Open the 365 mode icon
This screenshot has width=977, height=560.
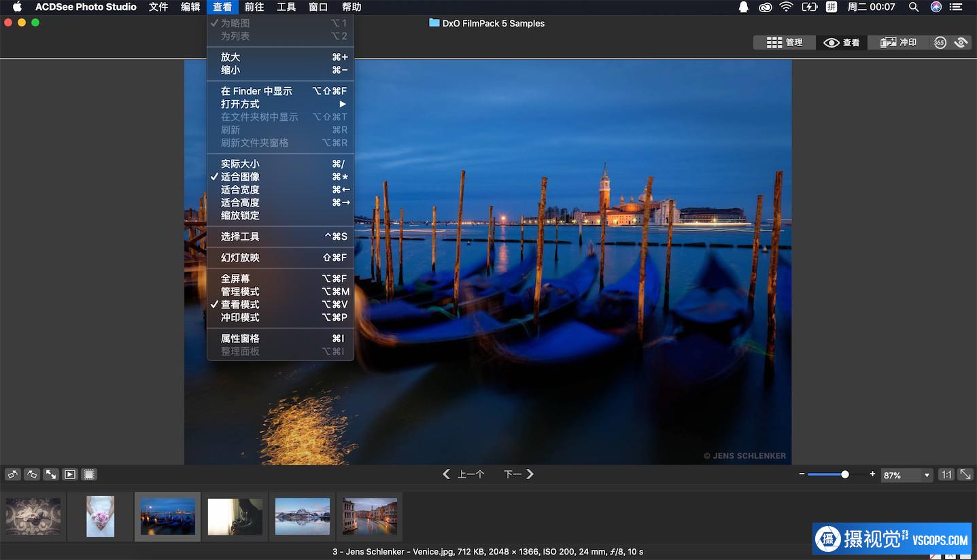(940, 42)
